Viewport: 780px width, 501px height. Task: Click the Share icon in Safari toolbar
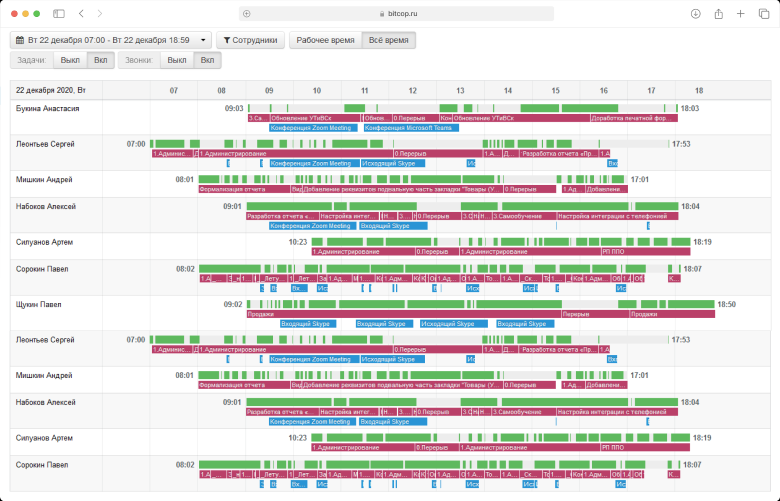pos(718,14)
